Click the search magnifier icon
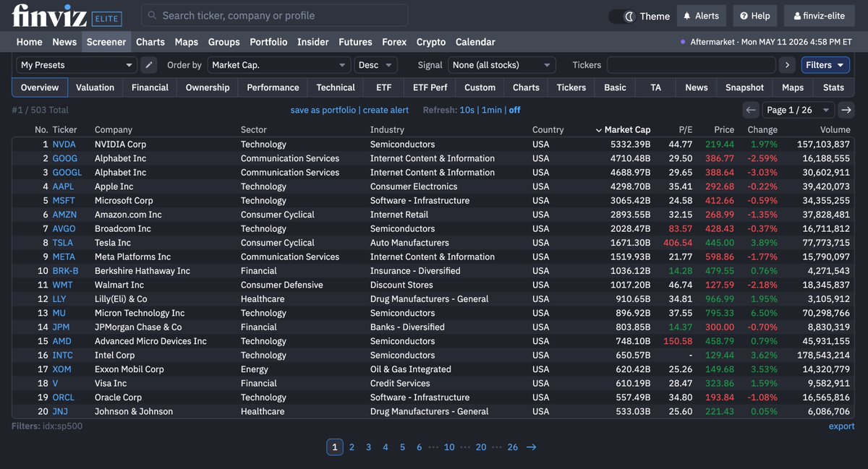868x469 pixels. [151, 15]
